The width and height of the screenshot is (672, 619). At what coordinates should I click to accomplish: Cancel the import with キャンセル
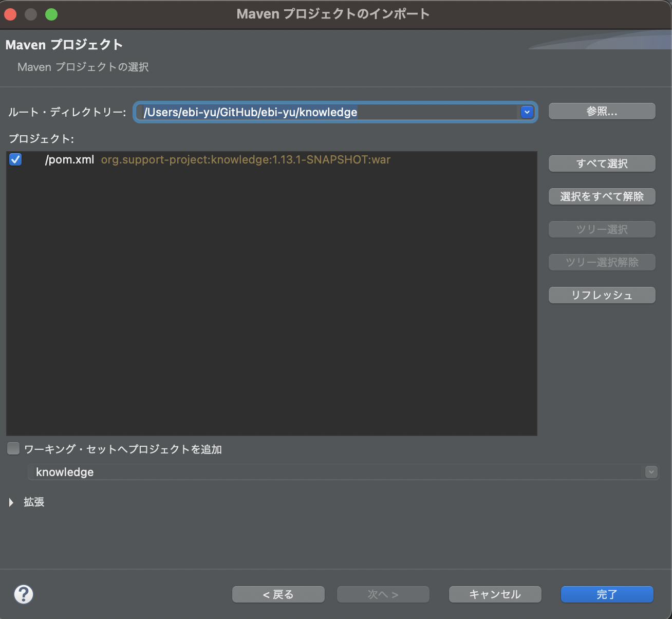pyautogui.click(x=495, y=594)
